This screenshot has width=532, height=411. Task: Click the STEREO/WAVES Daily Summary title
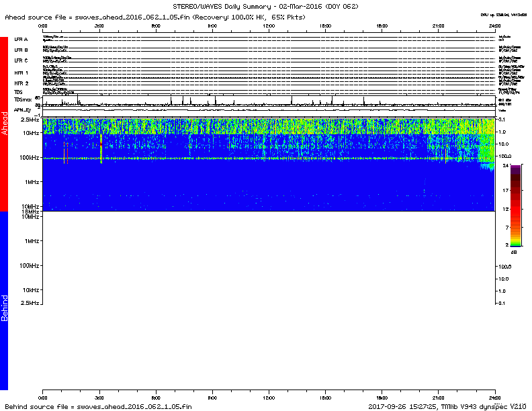pos(266,6)
